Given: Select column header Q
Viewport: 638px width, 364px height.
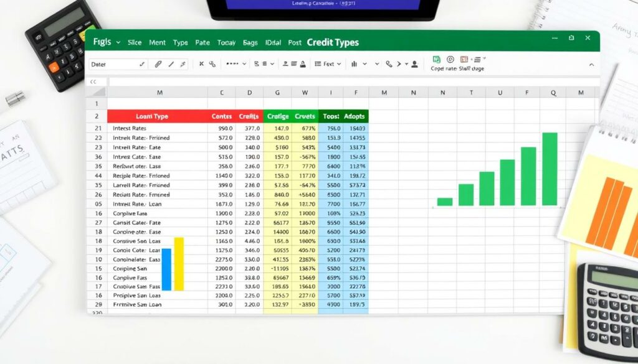Looking at the screenshot, I should click(553, 93).
